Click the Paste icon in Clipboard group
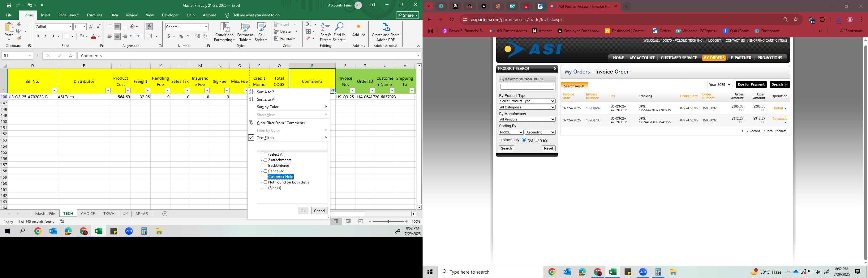 (9, 28)
